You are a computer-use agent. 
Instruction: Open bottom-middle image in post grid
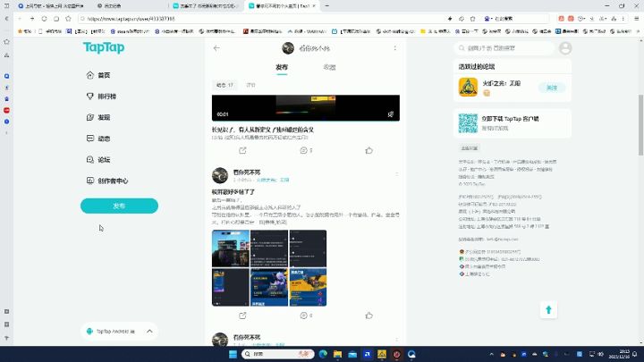point(269,287)
